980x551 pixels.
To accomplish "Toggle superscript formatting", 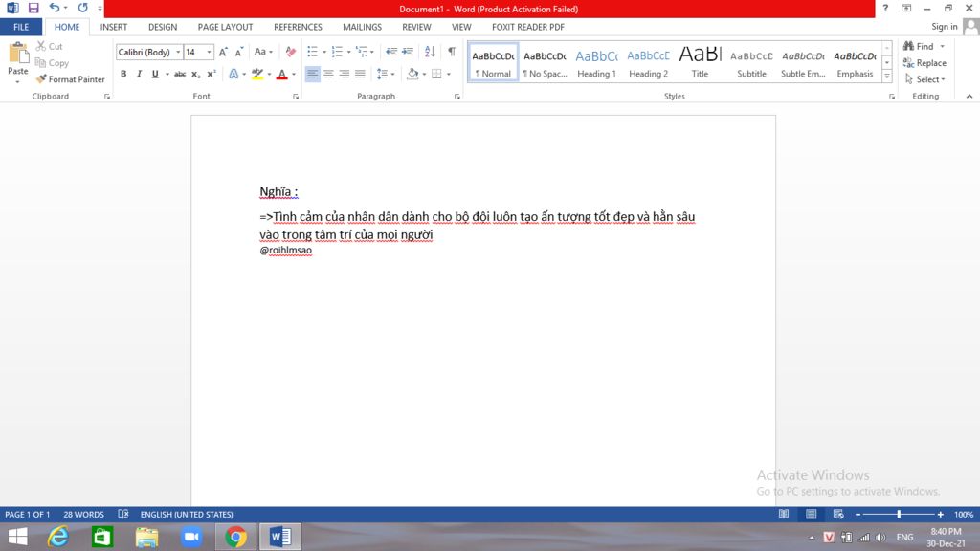I will tap(212, 74).
